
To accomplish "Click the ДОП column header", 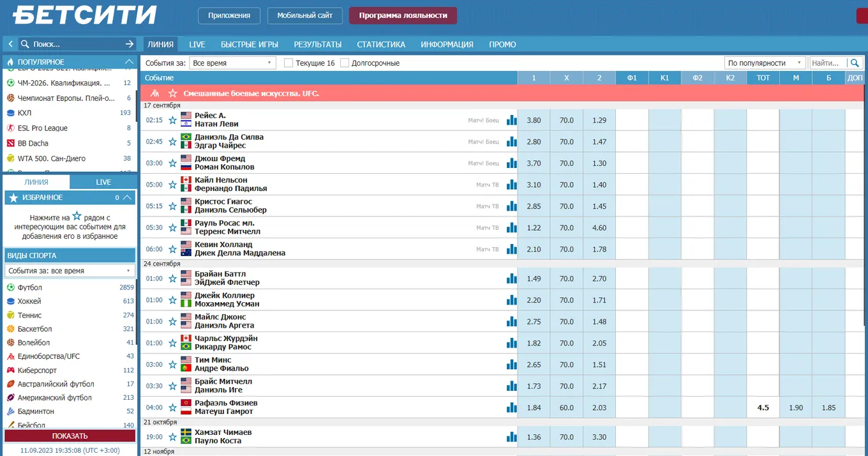I will pyautogui.click(x=854, y=78).
